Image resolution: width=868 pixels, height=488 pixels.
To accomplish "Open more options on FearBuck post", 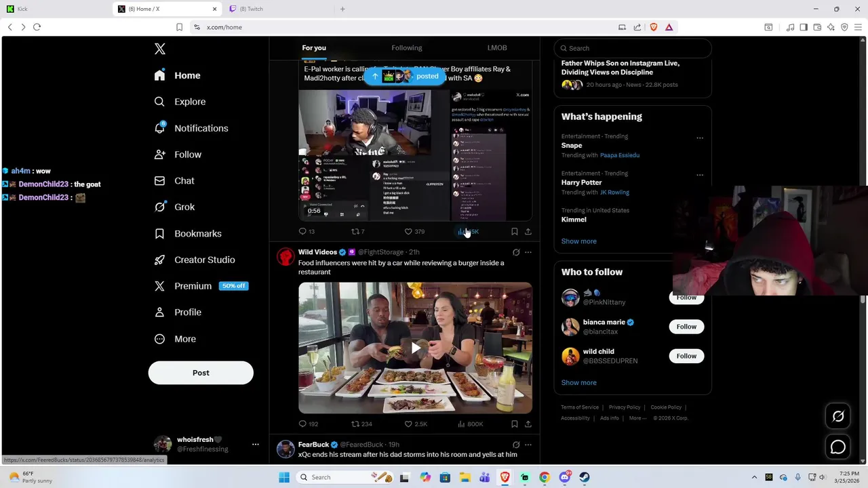I will [x=528, y=445].
